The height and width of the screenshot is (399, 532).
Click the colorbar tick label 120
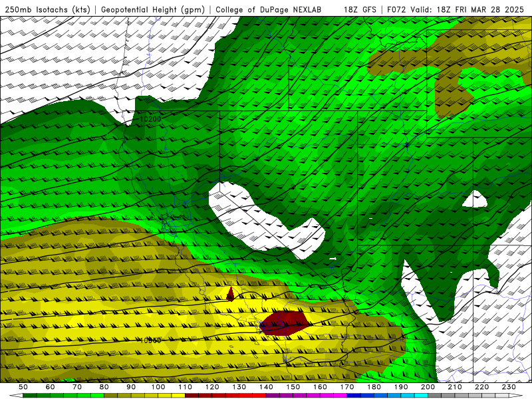(212, 387)
